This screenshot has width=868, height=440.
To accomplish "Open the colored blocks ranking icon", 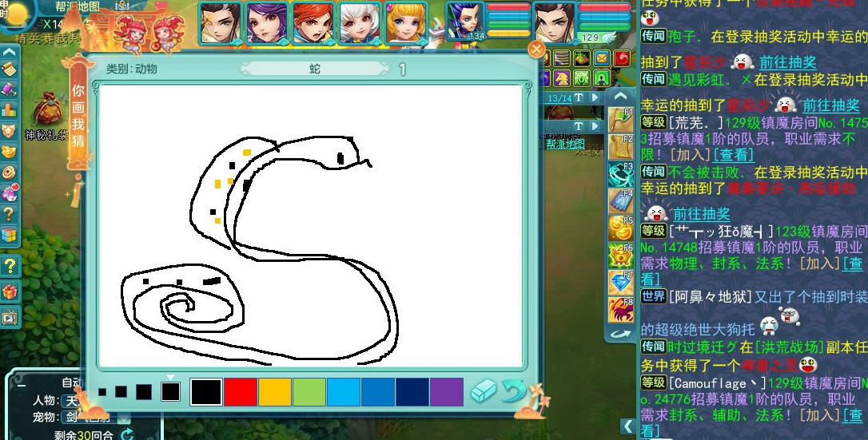I will (10, 109).
